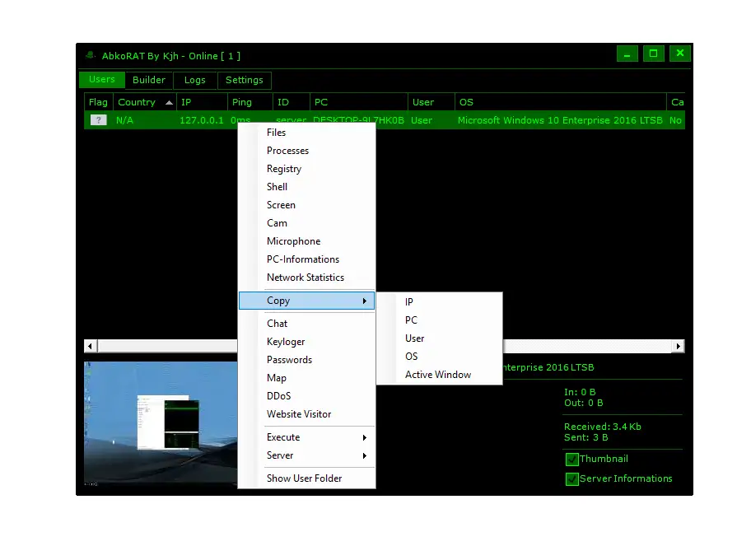
Task: Click the Country column sort arrow
Action: coord(169,103)
